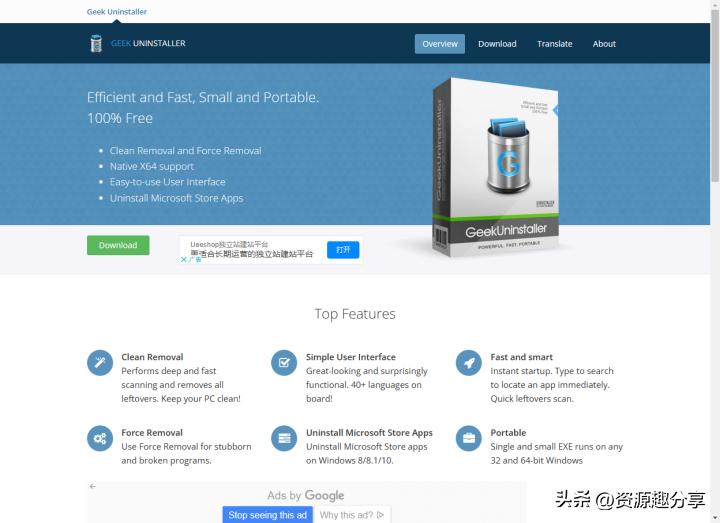Click the Uninstall Microsoft Store Apps icon

284,439
